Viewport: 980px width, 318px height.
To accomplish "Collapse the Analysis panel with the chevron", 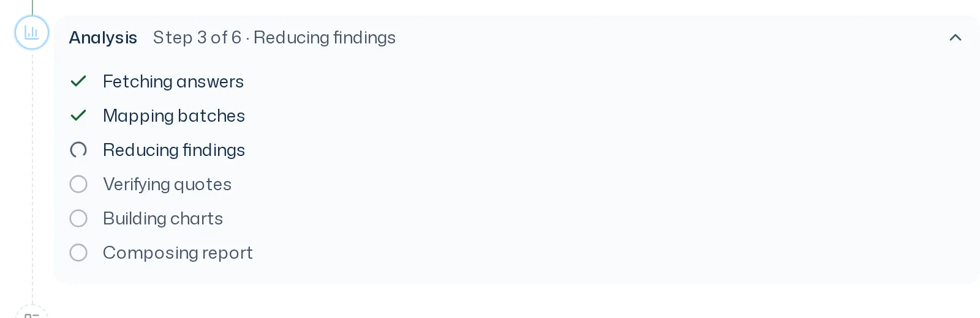I will [x=955, y=38].
